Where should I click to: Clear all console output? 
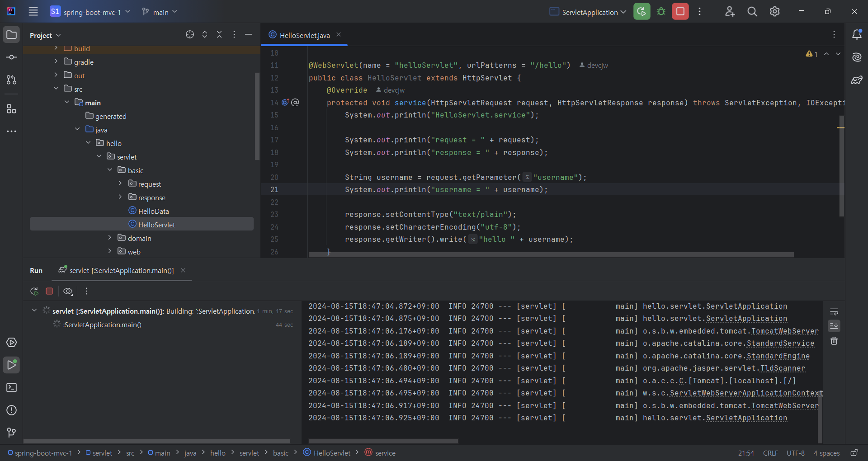[834, 341]
